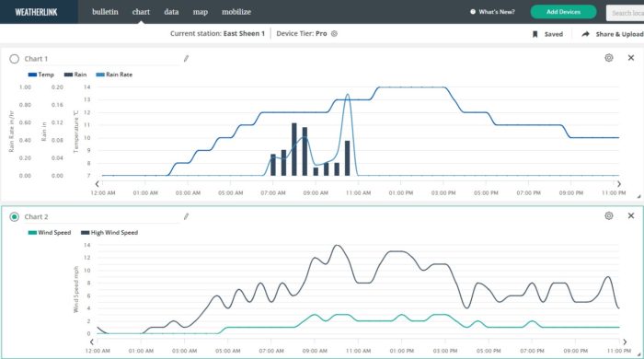The width and height of the screenshot is (644, 359).
Task: Click the Add Devices button
Action: pos(563,12)
